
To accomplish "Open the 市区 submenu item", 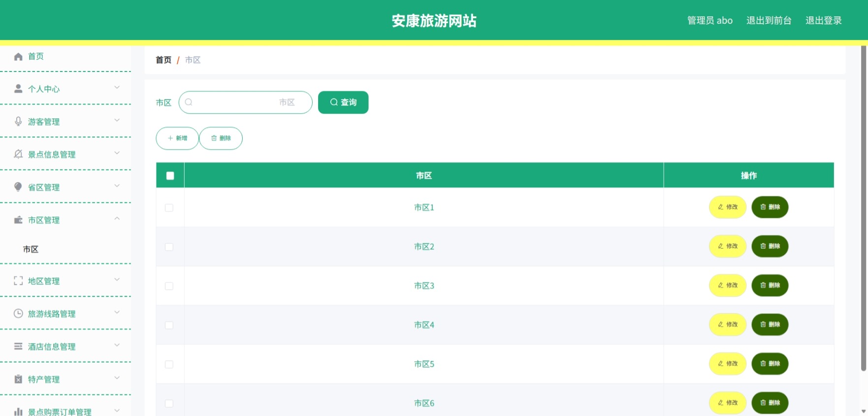I will click(31, 249).
